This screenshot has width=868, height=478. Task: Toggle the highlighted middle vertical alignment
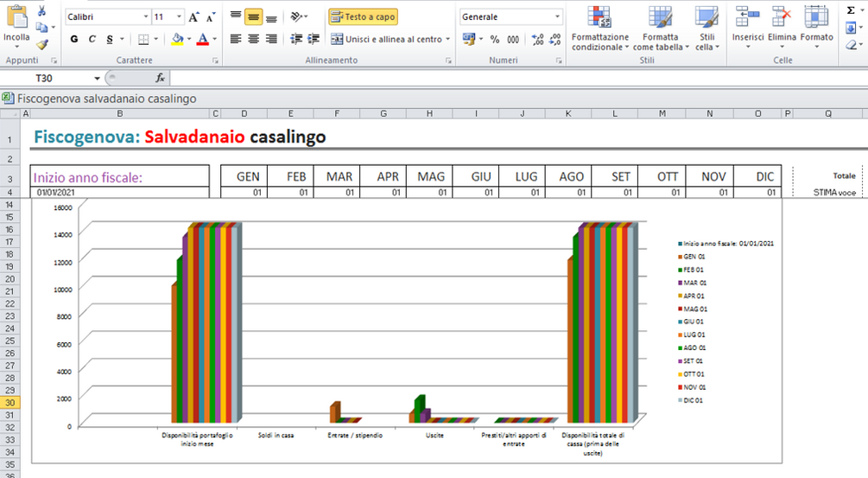pyautogui.click(x=254, y=17)
